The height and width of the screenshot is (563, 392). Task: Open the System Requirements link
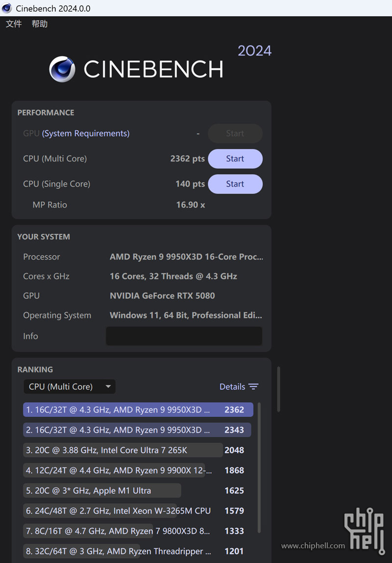click(x=86, y=134)
